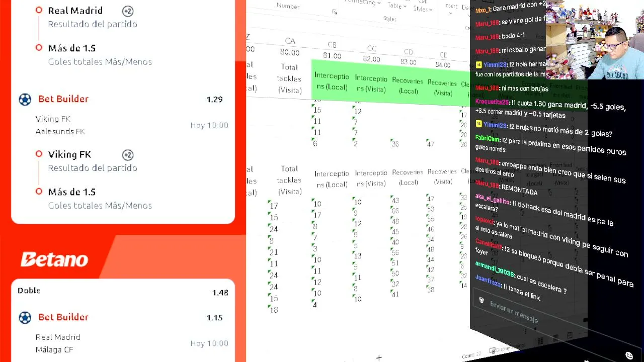Click username Kroquetita25 in the chat
The width and height of the screenshot is (644, 362).
[493, 102]
